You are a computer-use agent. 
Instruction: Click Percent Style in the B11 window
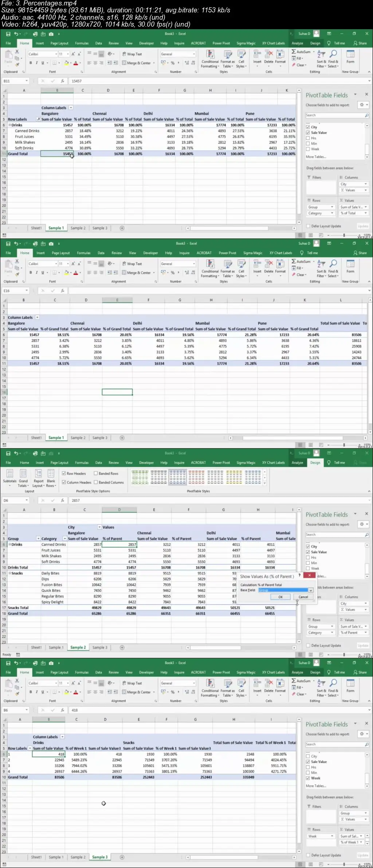[173, 63]
